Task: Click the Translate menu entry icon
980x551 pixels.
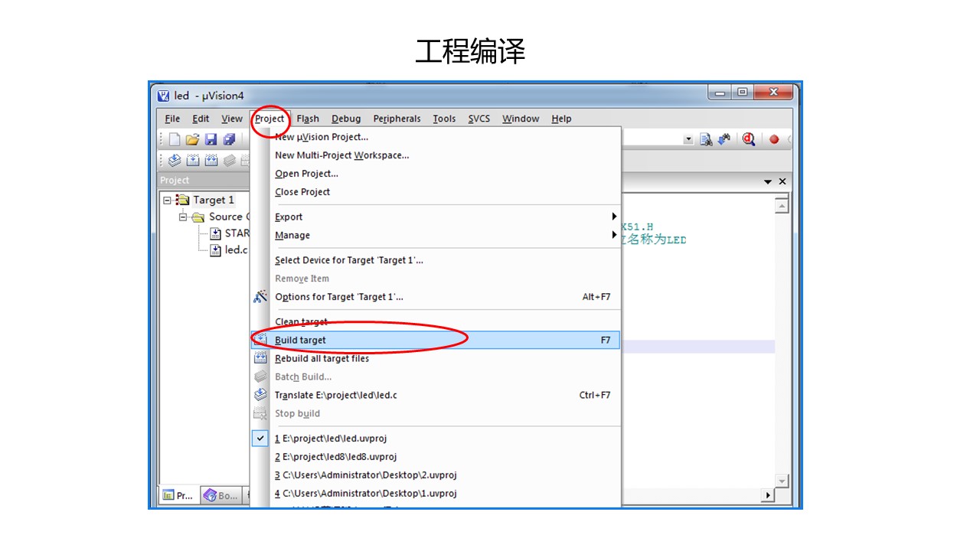Action: point(261,395)
